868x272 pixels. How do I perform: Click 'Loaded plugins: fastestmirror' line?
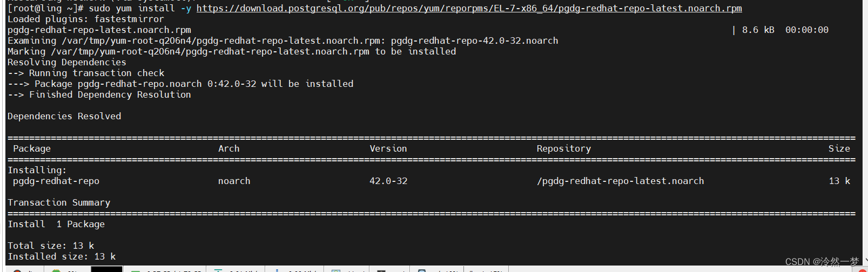click(85, 19)
